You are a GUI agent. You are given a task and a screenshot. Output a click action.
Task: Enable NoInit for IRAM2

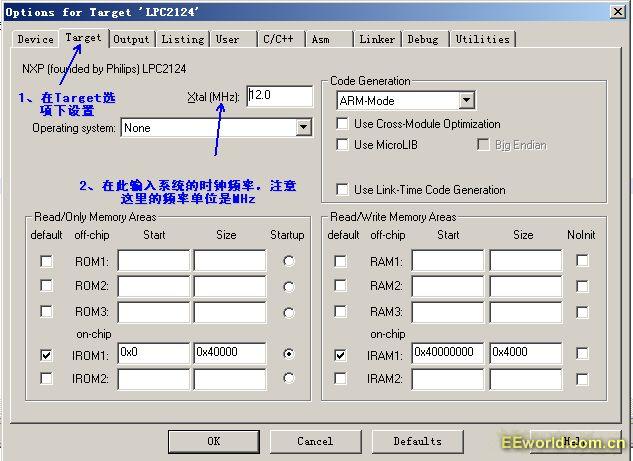pyautogui.click(x=582, y=379)
